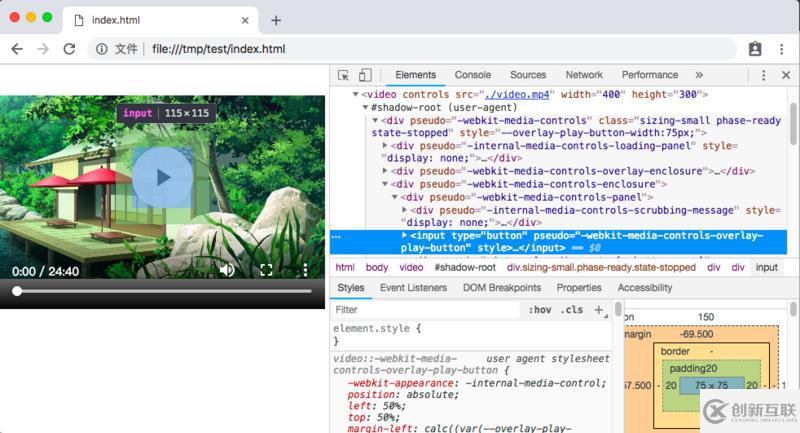Select html in the breadcrumb bar
Image resolution: width=800 pixels, height=433 pixels.
click(345, 267)
